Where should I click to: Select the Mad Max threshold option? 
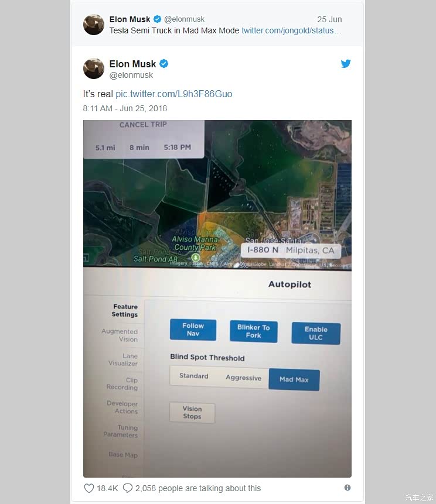pos(294,379)
